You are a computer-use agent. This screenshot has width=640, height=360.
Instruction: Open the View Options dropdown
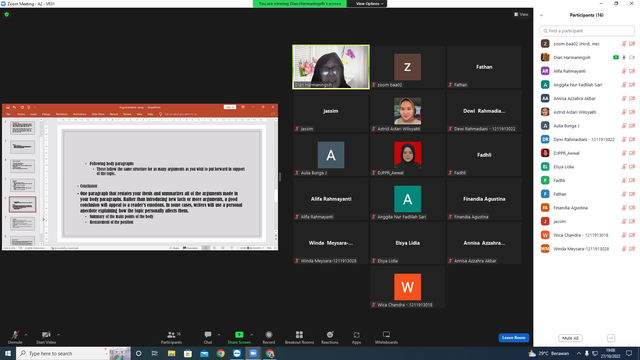369,4
